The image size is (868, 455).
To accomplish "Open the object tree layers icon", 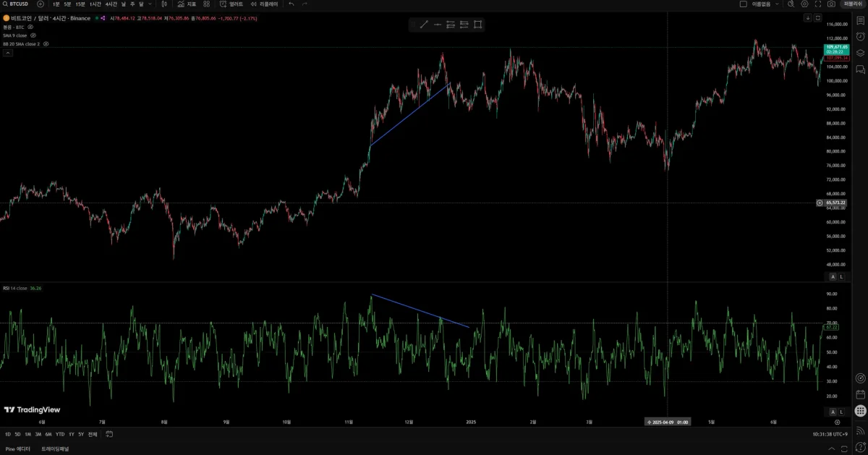I will click(x=860, y=53).
